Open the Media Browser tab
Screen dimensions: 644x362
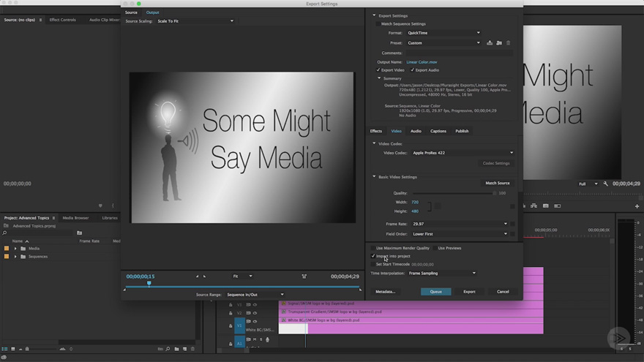(75, 218)
